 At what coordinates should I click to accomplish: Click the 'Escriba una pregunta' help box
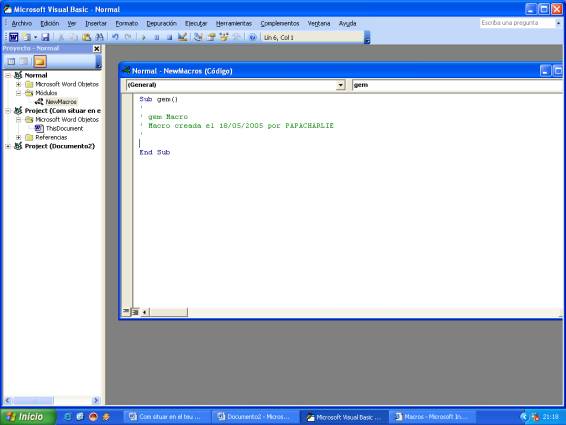(517, 23)
